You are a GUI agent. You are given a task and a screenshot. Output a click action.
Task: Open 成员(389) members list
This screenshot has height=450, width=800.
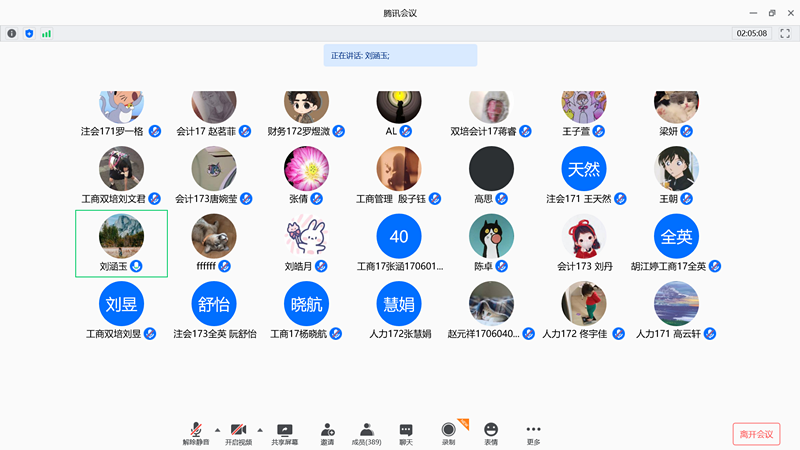(x=366, y=431)
